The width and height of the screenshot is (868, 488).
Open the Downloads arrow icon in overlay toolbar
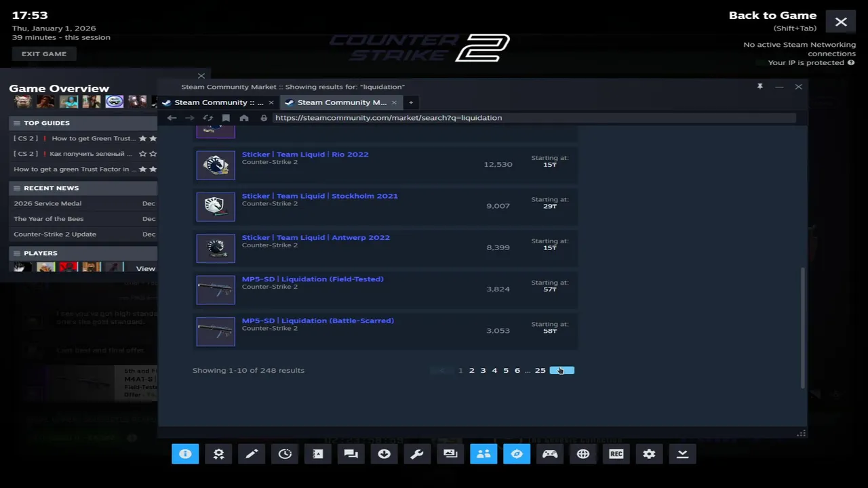click(384, 454)
